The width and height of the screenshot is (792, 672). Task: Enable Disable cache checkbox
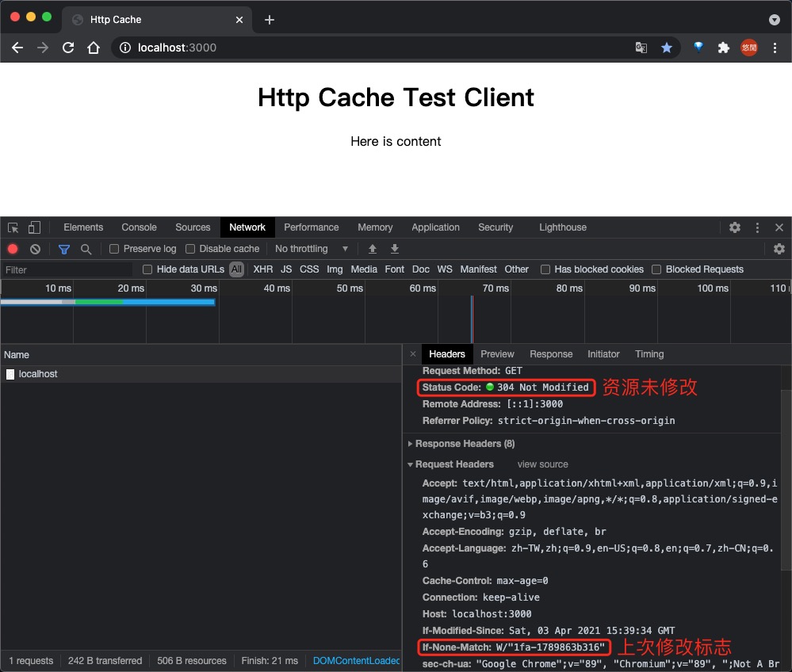pyautogui.click(x=190, y=249)
